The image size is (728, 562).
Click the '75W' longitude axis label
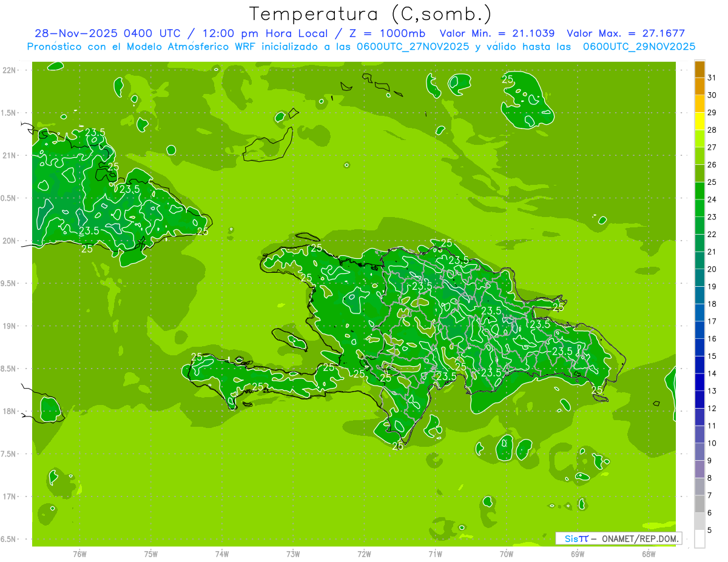pyautogui.click(x=151, y=554)
